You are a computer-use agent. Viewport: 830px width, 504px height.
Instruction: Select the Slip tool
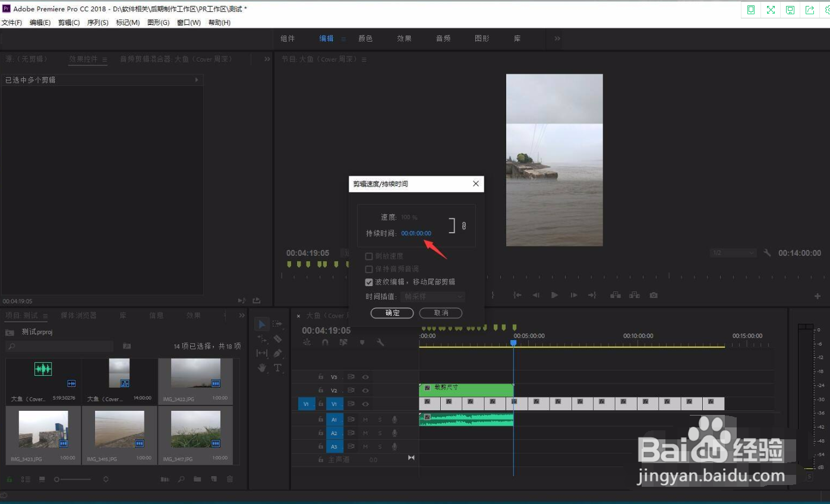click(x=262, y=353)
